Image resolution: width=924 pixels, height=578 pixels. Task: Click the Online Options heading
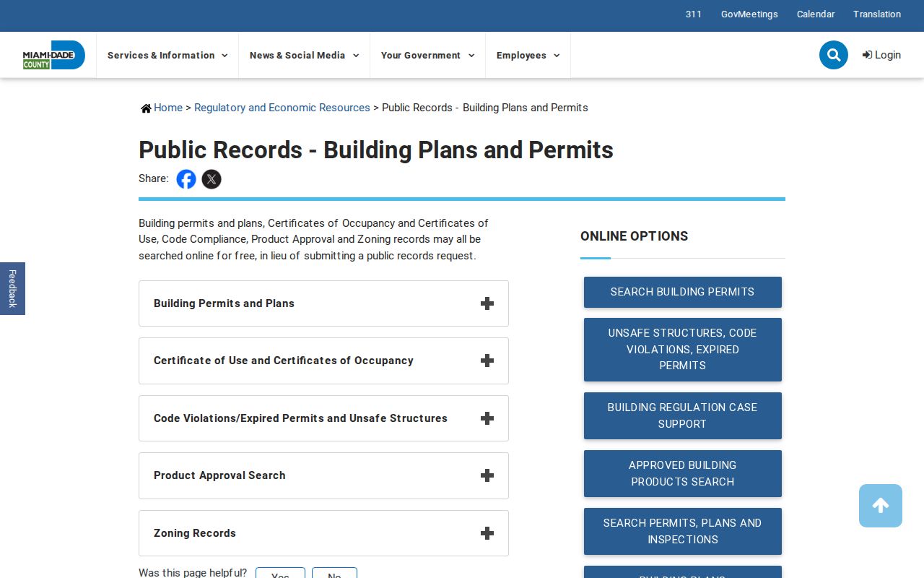click(635, 236)
